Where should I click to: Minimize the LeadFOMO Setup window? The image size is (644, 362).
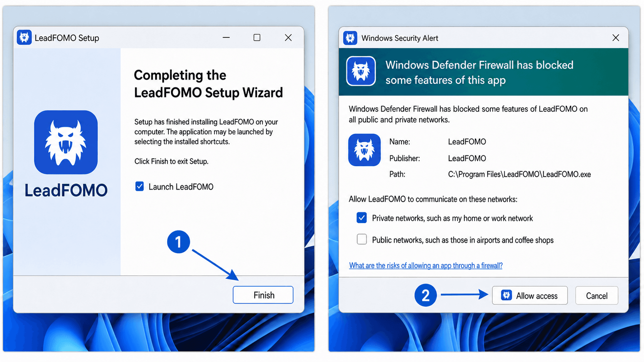click(x=226, y=37)
